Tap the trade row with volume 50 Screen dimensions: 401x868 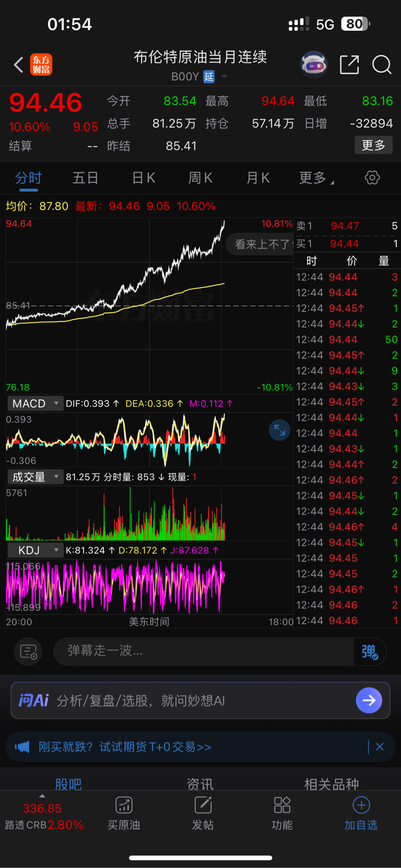[x=347, y=339]
